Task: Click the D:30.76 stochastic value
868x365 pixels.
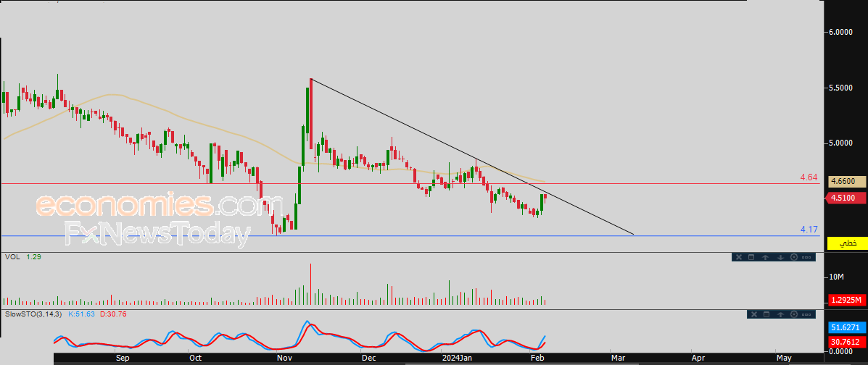Action: (x=113, y=314)
